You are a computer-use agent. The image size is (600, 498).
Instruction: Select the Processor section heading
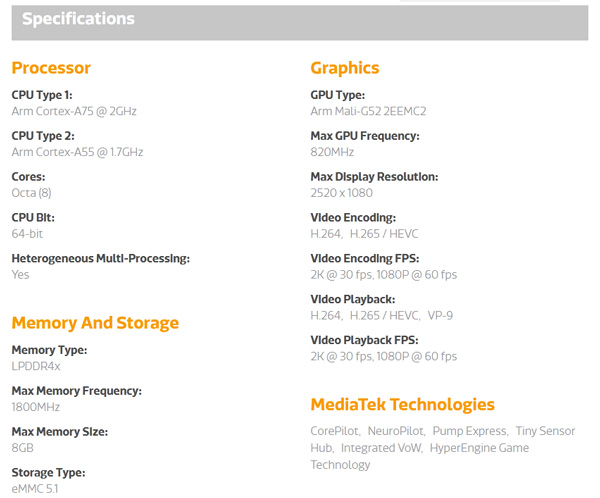51,68
